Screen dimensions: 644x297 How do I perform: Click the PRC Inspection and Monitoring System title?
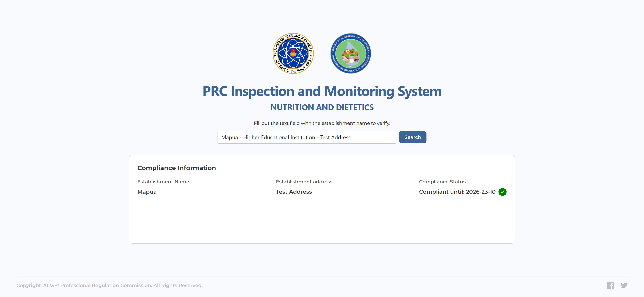(322, 91)
